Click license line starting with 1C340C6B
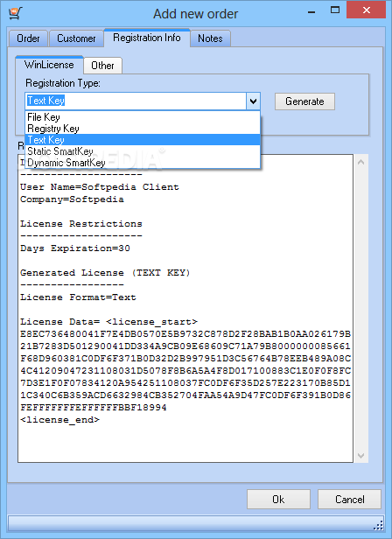The width and height of the screenshot is (392, 539). pyautogui.click(x=185, y=395)
